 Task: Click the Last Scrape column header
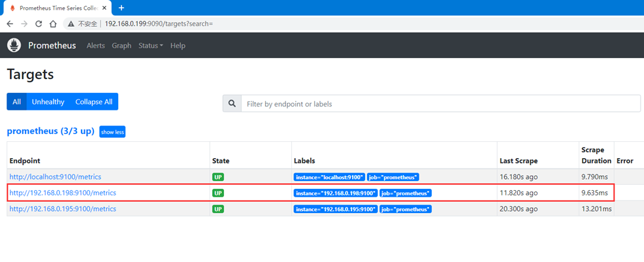coord(519,161)
